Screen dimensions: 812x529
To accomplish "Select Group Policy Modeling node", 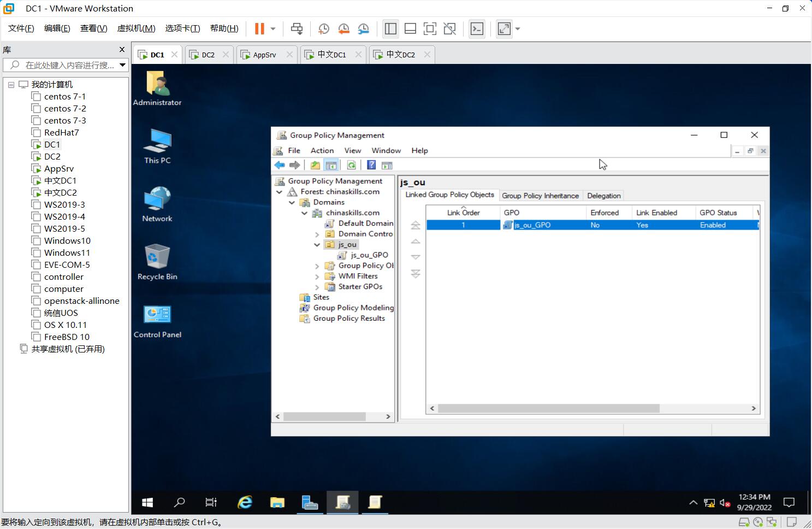I will pyautogui.click(x=347, y=308).
